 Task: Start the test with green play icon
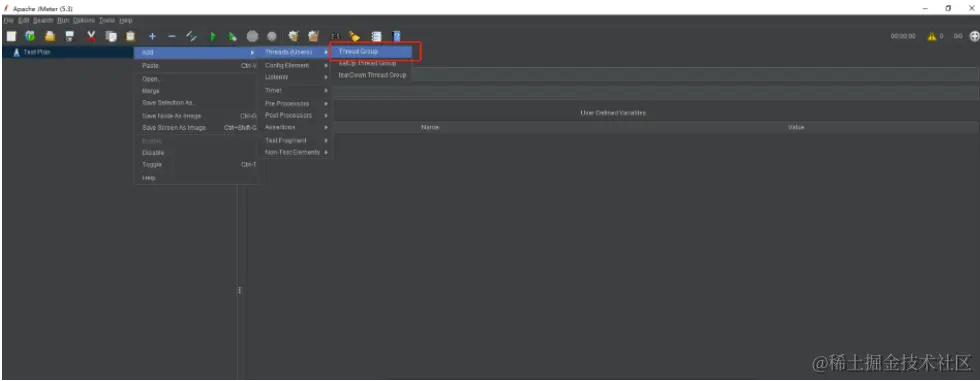tap(213, 36)
